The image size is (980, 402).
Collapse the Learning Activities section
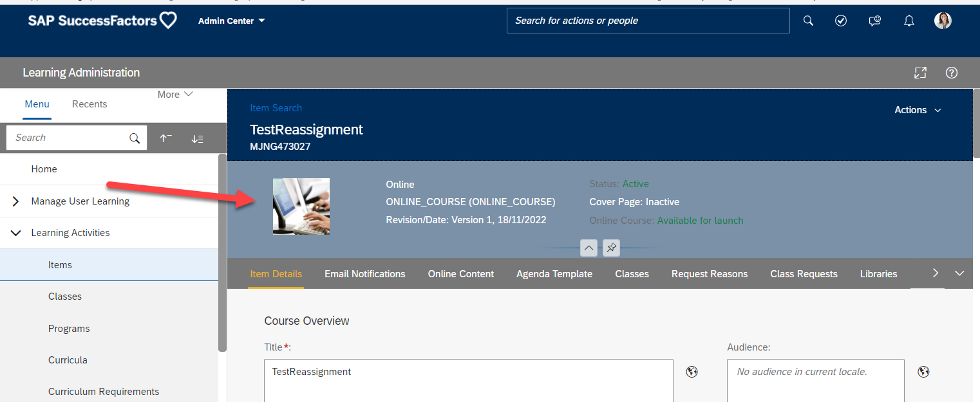15,233
